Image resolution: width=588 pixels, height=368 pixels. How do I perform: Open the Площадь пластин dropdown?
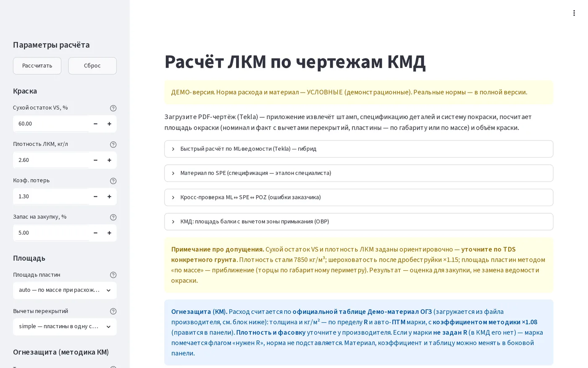coord(65,290)
